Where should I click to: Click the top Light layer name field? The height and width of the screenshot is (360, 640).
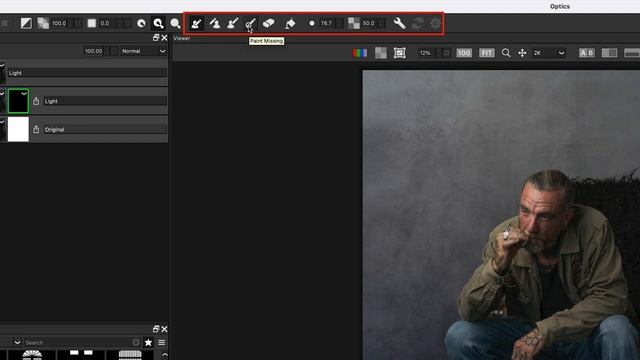coord(87,73)
